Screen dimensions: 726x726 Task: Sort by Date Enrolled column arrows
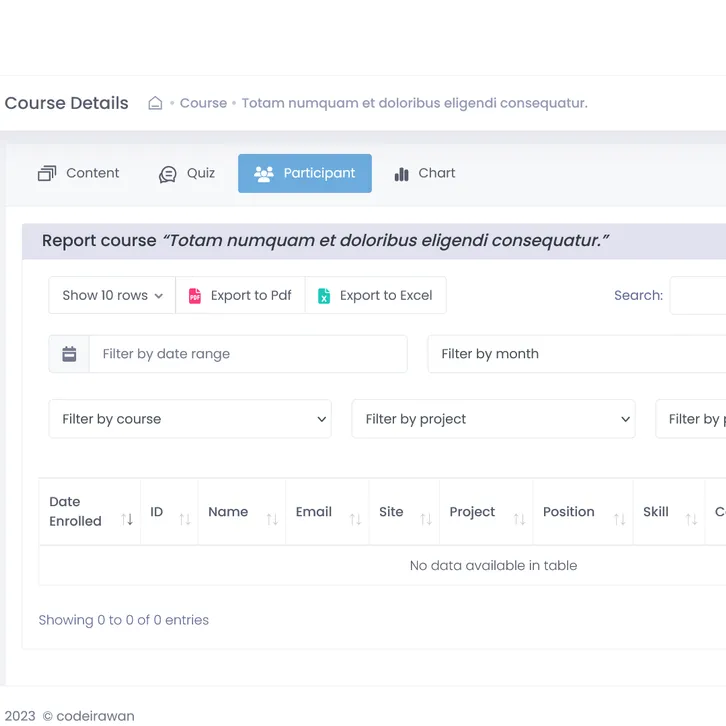pos(127,519)
